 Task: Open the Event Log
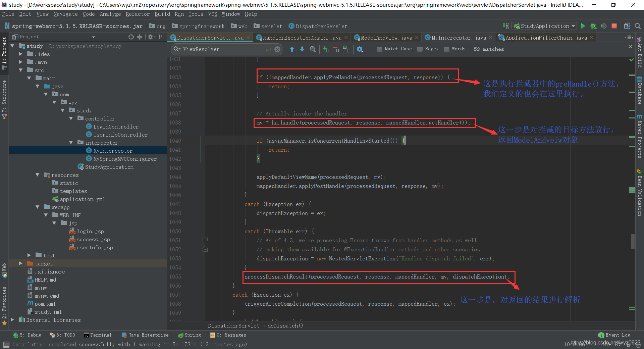[614, 335]
